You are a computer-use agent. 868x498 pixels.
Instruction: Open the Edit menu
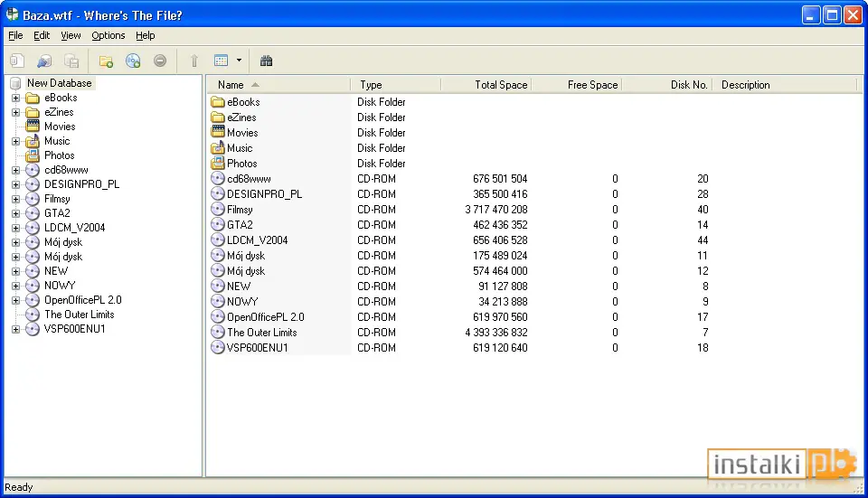pyautogui.click(x=42, y=35)
